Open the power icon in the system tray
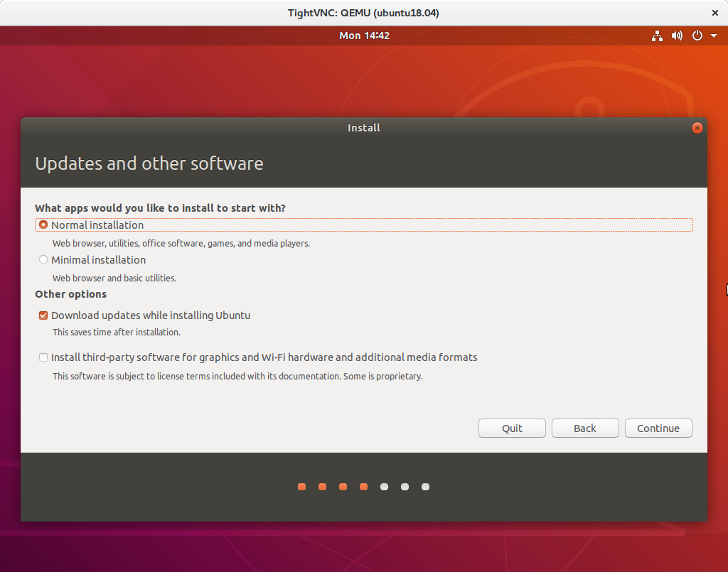Image resolution: width=728 pixels, height=572 pixels. (697, 36)
